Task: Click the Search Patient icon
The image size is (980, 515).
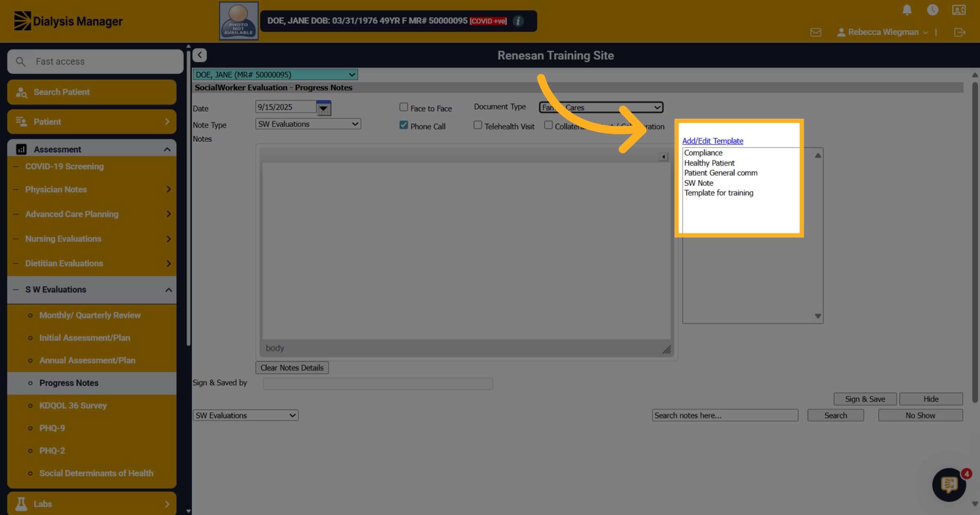Action: [x=21, y=92]
